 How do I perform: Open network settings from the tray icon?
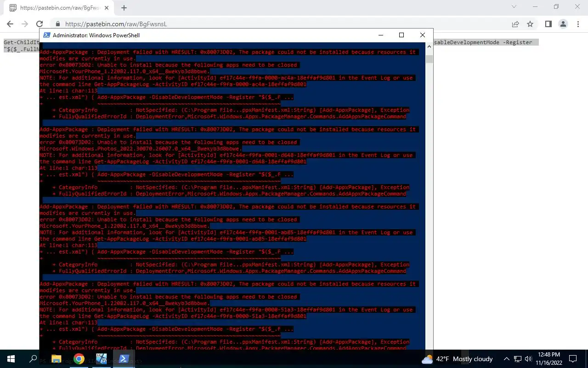tap(518, 359)
